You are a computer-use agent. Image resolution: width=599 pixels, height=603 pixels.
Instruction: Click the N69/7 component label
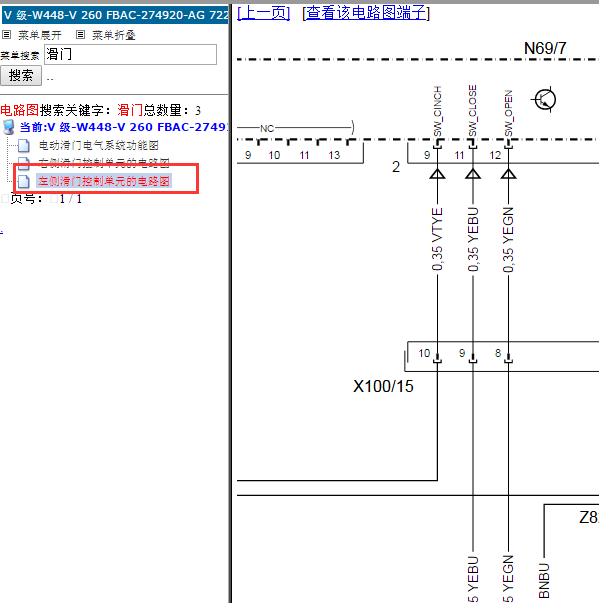pos(545,48)
